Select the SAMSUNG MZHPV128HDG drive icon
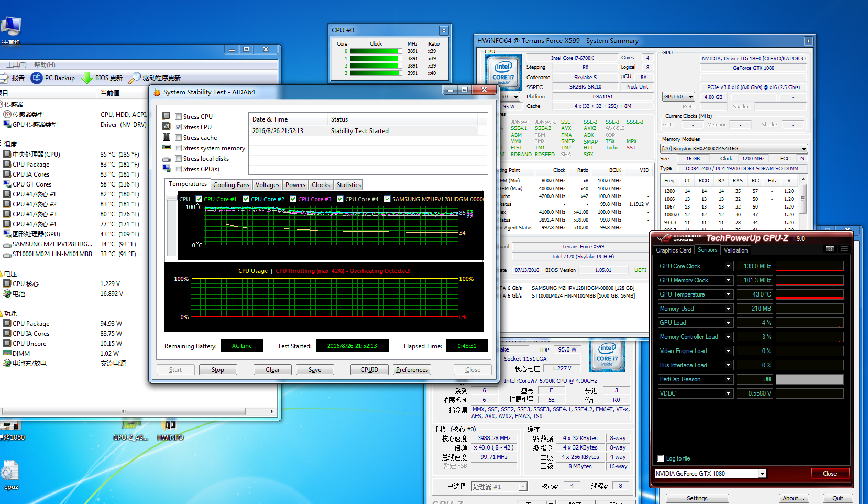This screenshot has width=868, height=504. coord(7,244)
